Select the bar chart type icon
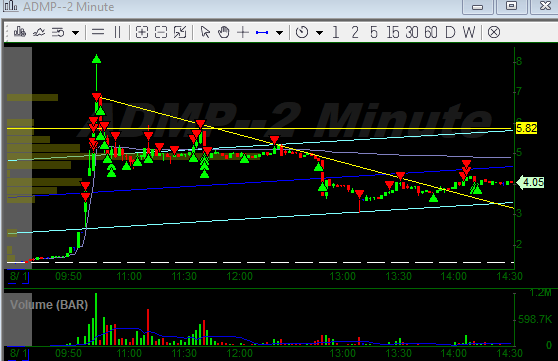The width and height of the screenshot is (558, 361). point(20,32)
